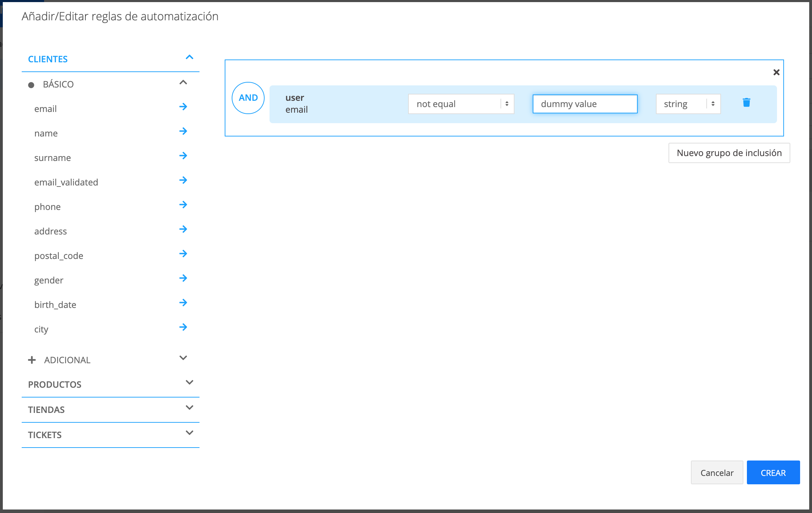
Task: Expand the ADICIONAL subsection
Action: pos(183,358)
